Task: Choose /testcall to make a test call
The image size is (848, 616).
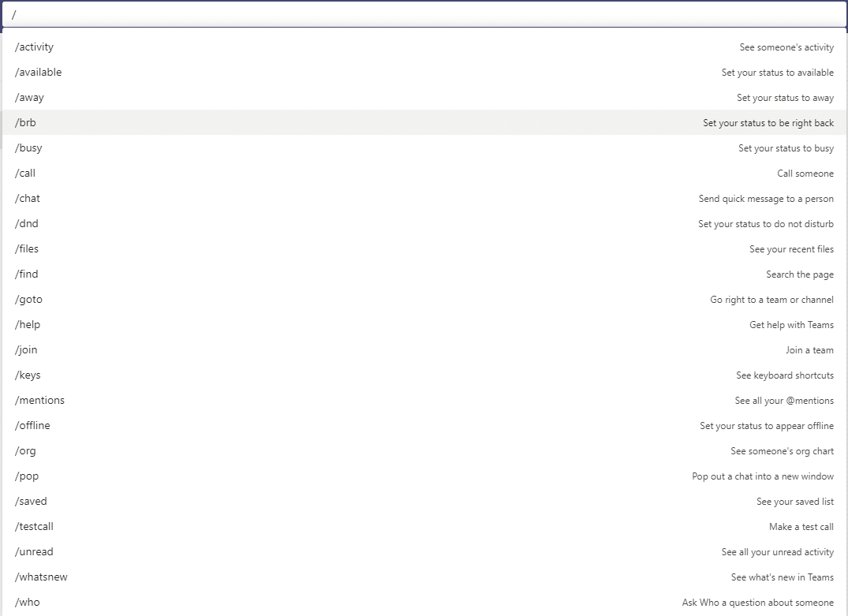Action: [35, 527]
